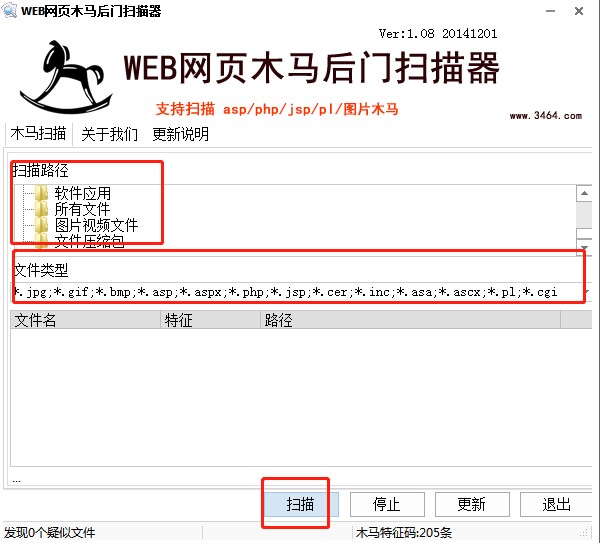600x543 pixels.
Task: Sort results by 路径 column header
Action: coord(411,320)
